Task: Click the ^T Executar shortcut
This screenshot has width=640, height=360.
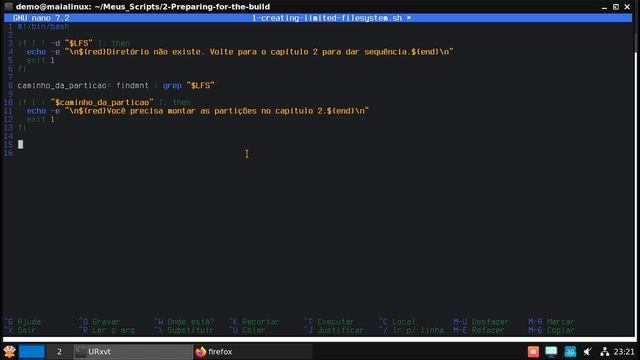Action: [x=329, y=322]
